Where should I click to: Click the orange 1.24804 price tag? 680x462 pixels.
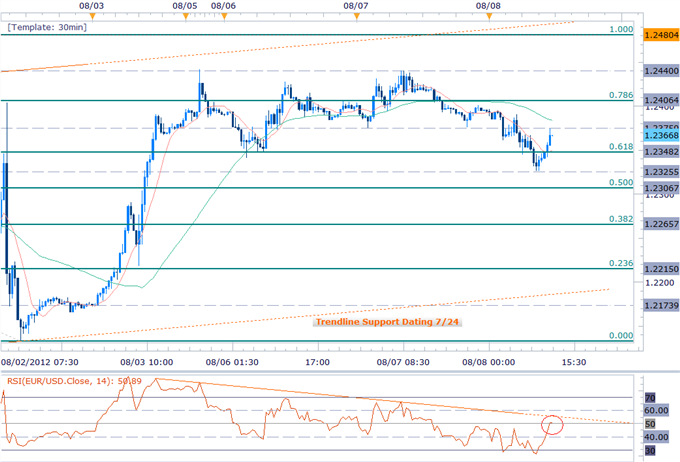pyautogui.click(x=657, y=36)
